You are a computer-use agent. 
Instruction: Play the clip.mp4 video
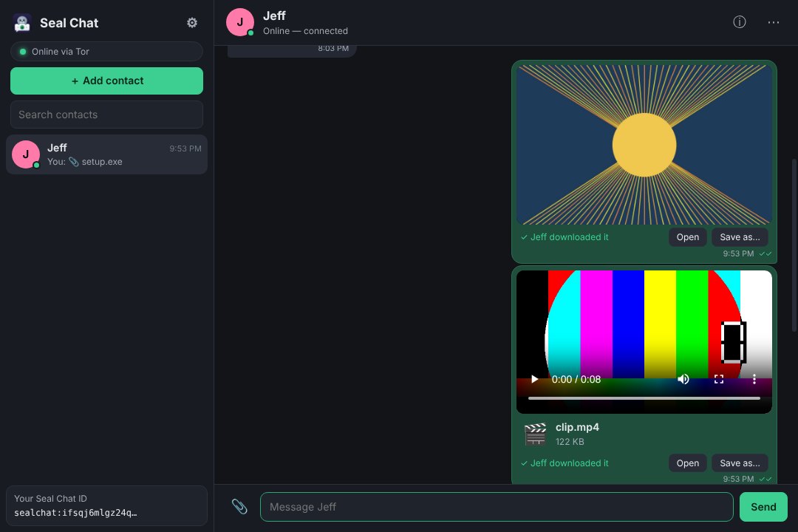534,379
